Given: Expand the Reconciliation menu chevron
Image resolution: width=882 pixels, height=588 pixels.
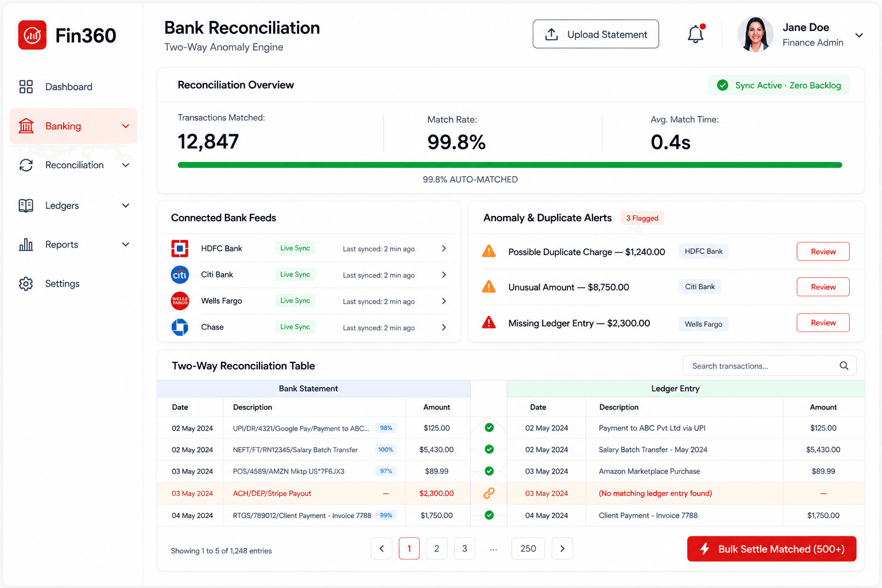Looking at the screenshot, I should [126, 165].
